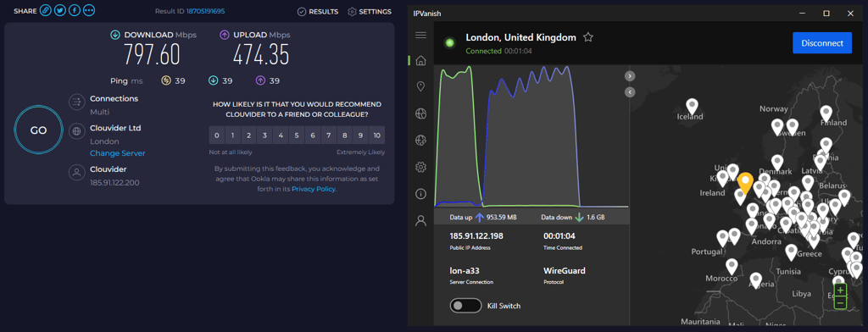Screen dimensions: 868x332
Task: Favorite London, United Kingdom with star
Action: (588, 37)
